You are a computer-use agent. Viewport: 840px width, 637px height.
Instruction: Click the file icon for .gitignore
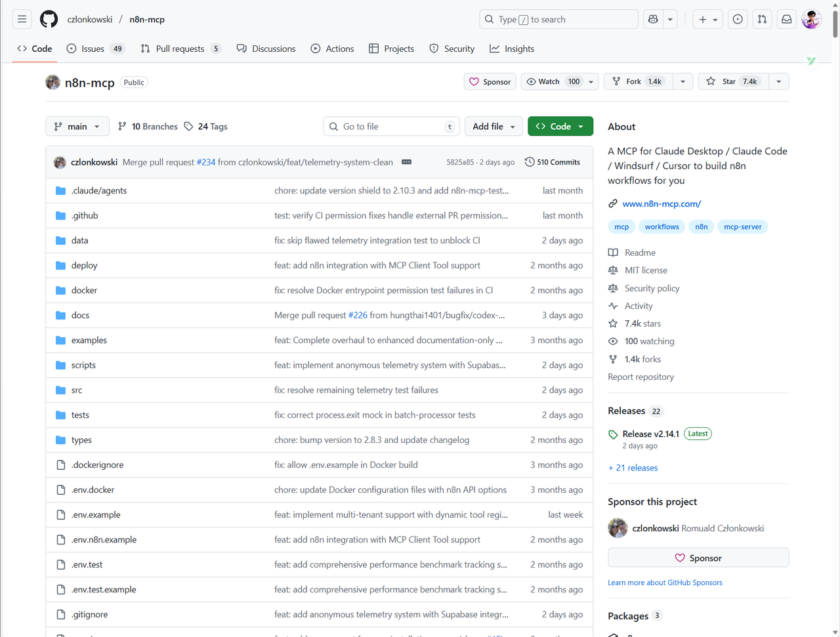coord(61,614)
